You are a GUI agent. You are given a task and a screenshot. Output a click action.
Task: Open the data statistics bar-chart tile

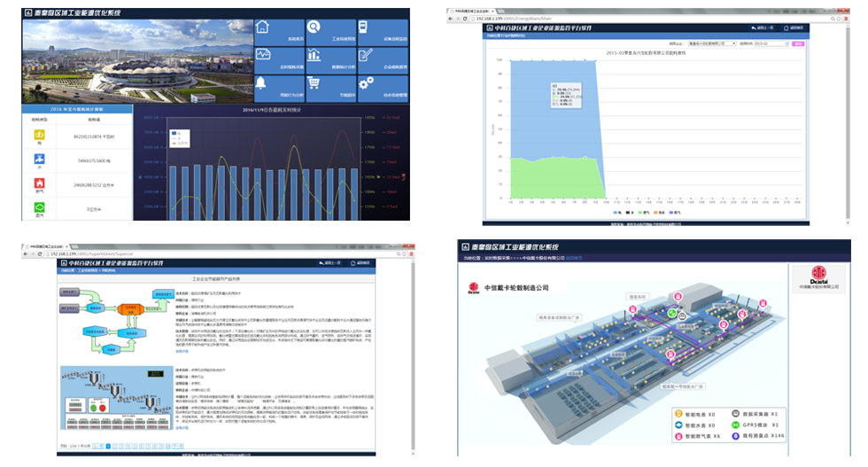[329, 59]
